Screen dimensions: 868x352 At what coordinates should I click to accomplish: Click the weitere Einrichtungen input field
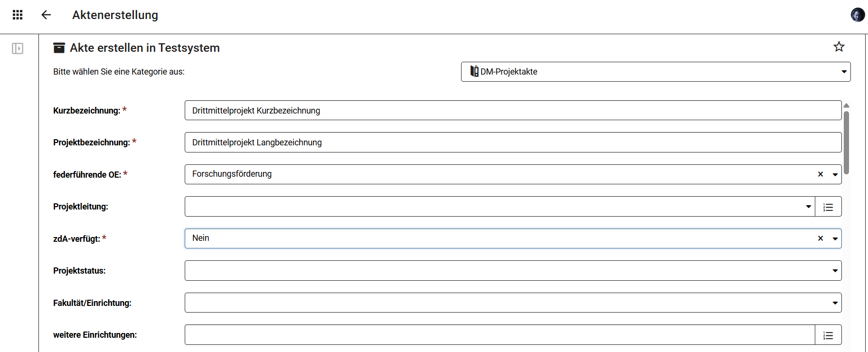pyautogui.click(x=500, y=335)
